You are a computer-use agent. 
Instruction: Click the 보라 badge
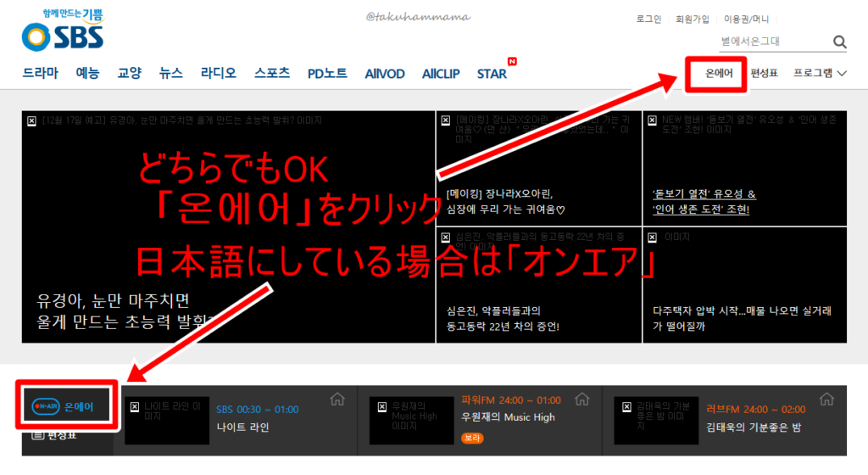(472, 438)
